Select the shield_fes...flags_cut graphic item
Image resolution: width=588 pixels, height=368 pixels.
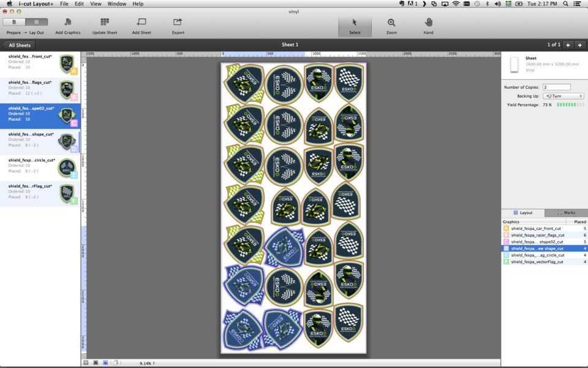coord(40,90)
